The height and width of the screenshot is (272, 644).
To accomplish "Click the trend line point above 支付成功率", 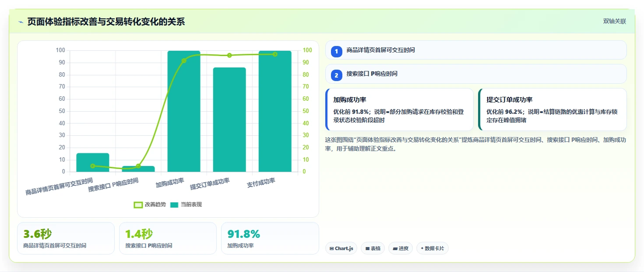I will click(x=275, y=54).
